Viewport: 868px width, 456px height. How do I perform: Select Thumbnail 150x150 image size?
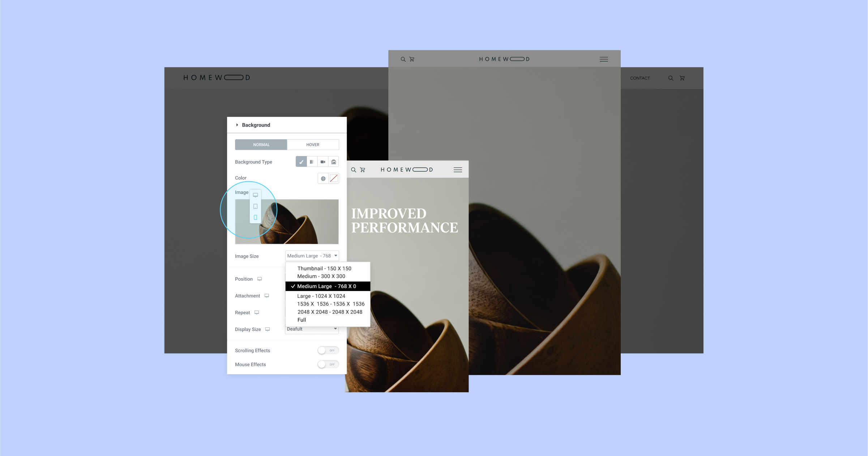[x=325, y=269]
